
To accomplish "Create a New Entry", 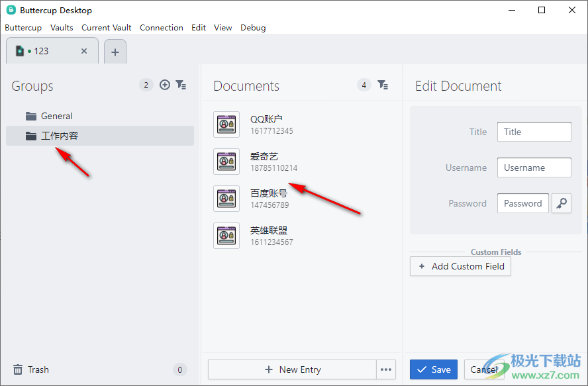I will coord(293,369).
